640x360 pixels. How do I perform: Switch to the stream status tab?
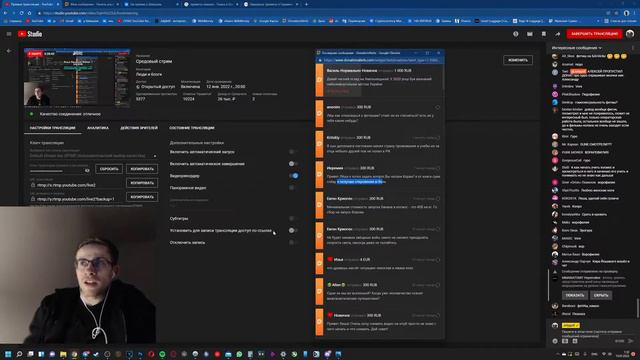192,128
